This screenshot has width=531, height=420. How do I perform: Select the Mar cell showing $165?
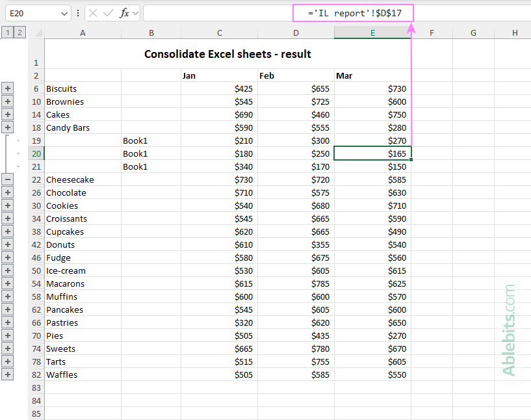coord(372,153)
